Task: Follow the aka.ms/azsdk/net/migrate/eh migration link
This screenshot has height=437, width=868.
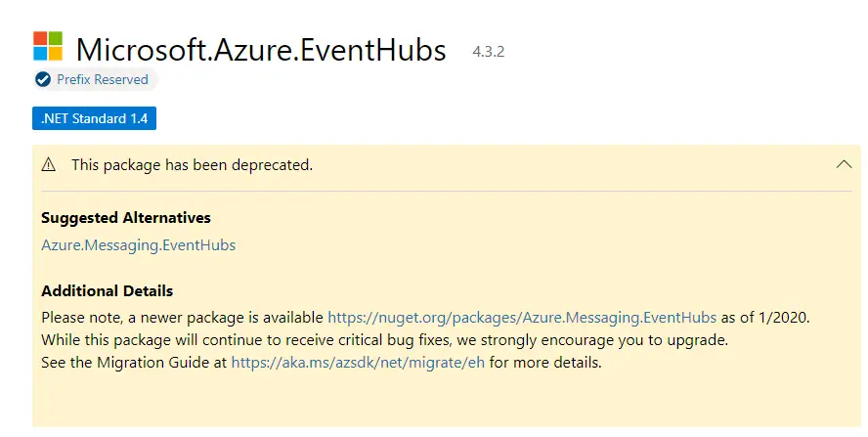Action: 358,363
